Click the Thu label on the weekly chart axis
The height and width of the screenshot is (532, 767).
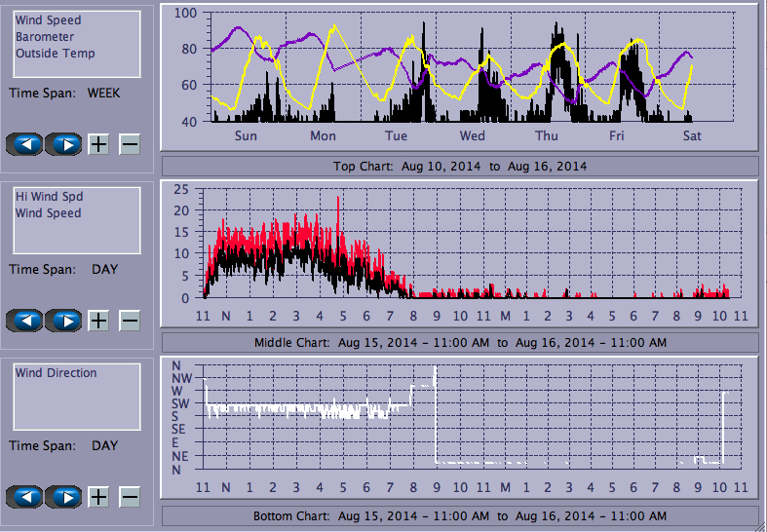pos(547,136)
